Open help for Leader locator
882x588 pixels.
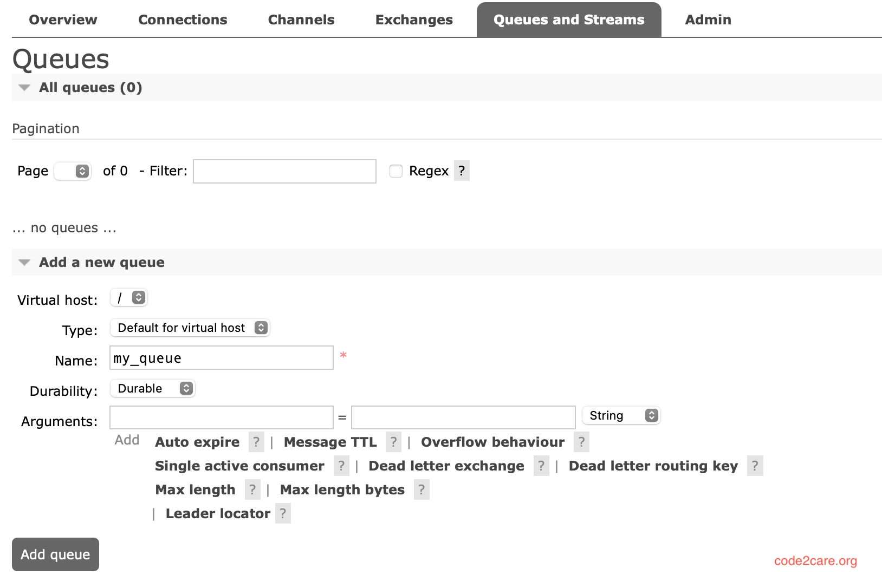click(282, 513)
